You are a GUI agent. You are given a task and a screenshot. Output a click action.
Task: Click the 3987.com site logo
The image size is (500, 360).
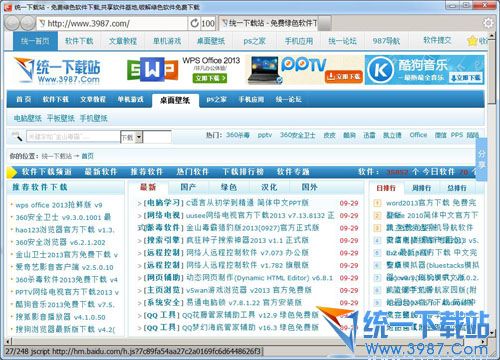[x=58, y=70]
